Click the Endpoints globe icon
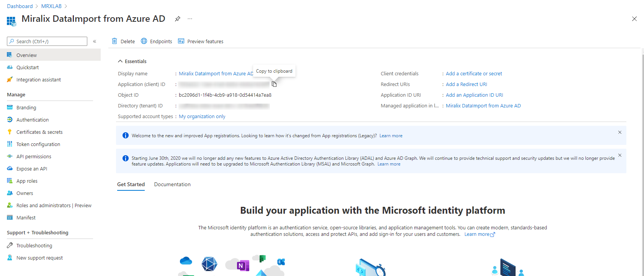Viewport: 644px width, 276px height. point(144,41)
